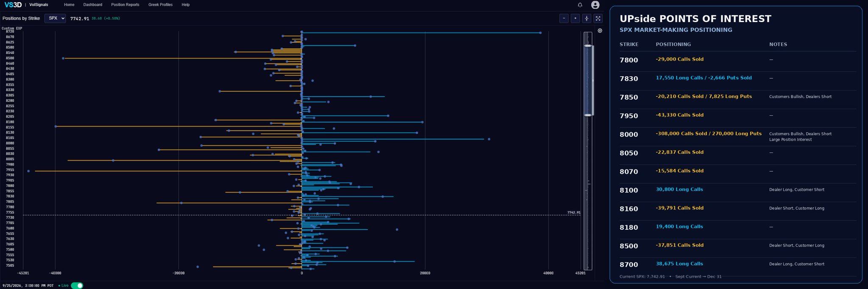Viewport: 868px width, 289px height.
Task: Click '19,400 Long Calls' for strike 8180
Action: [679, 227]
